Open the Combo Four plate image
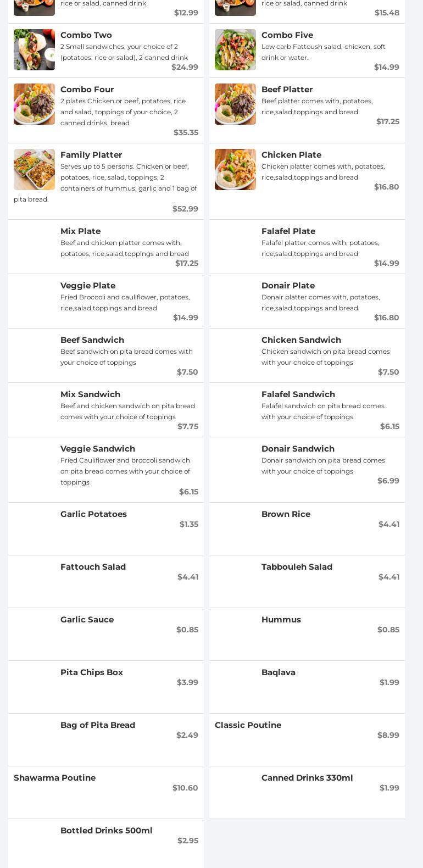This screenshot has height=868, width=423. click(34, 104)
